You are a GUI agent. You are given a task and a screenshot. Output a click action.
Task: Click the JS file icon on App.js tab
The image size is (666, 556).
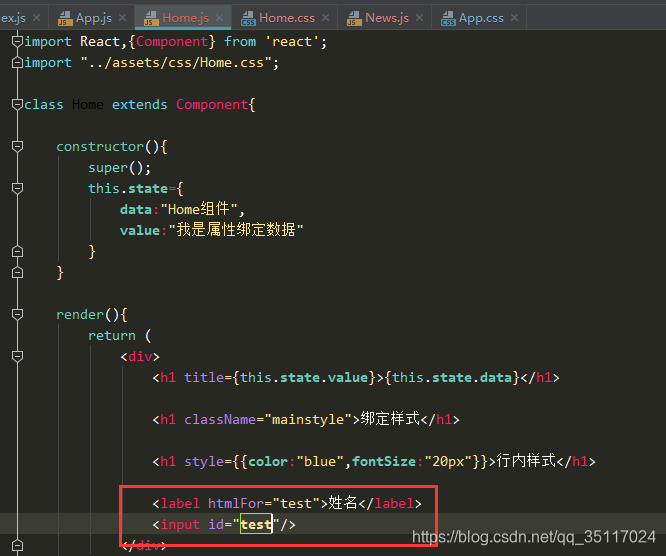(65, 19)
